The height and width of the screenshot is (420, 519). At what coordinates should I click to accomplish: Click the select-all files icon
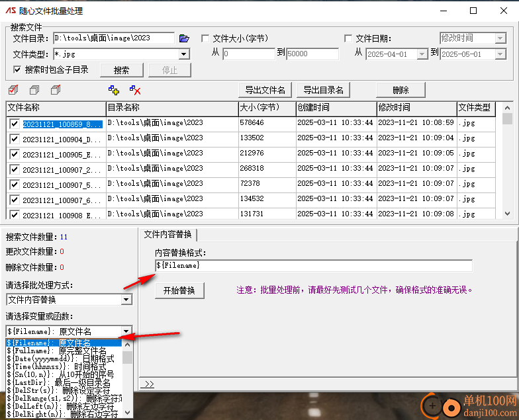click(x=13, y=90)
